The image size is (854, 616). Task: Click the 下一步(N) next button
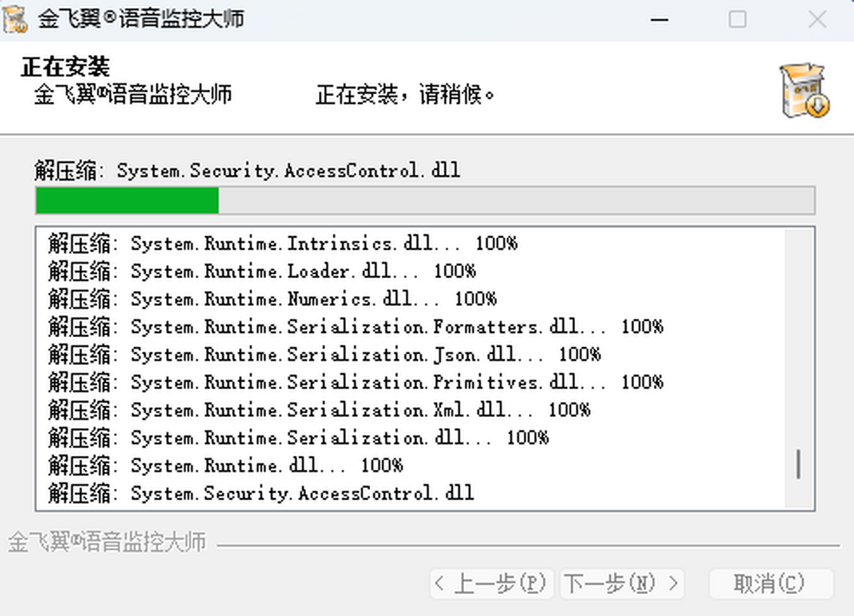[623, 584]
